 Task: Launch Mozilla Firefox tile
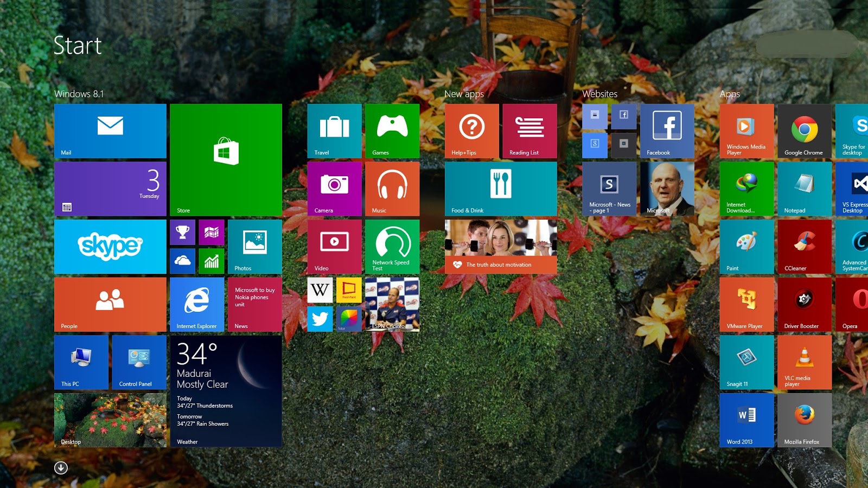click(805, 420)
